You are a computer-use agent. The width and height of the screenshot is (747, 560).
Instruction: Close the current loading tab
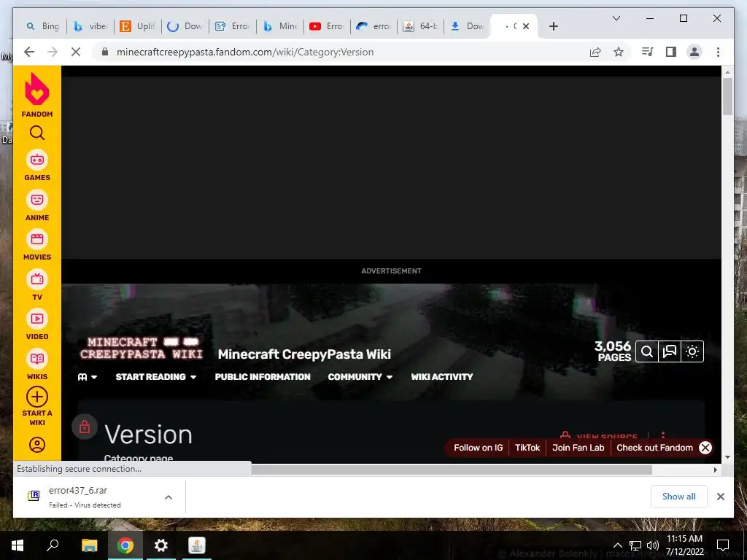tap(526, 26)
